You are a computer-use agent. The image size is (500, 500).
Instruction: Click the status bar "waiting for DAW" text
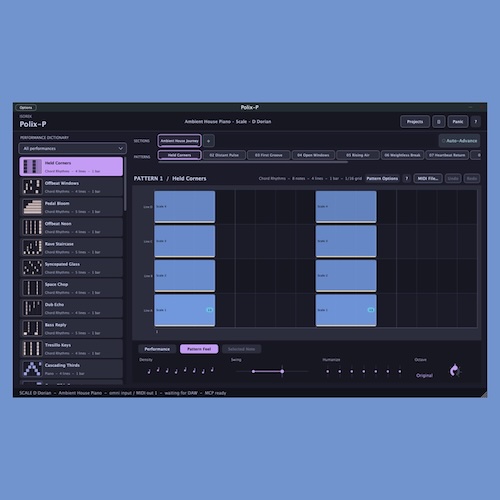click(x=181, y=393)
